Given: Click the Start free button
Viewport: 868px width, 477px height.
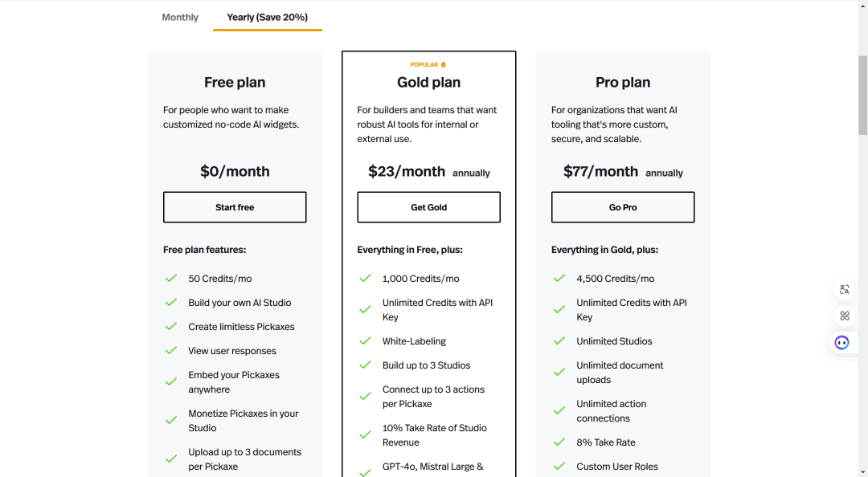Looking at the screenshot, I should coord(235,207).
